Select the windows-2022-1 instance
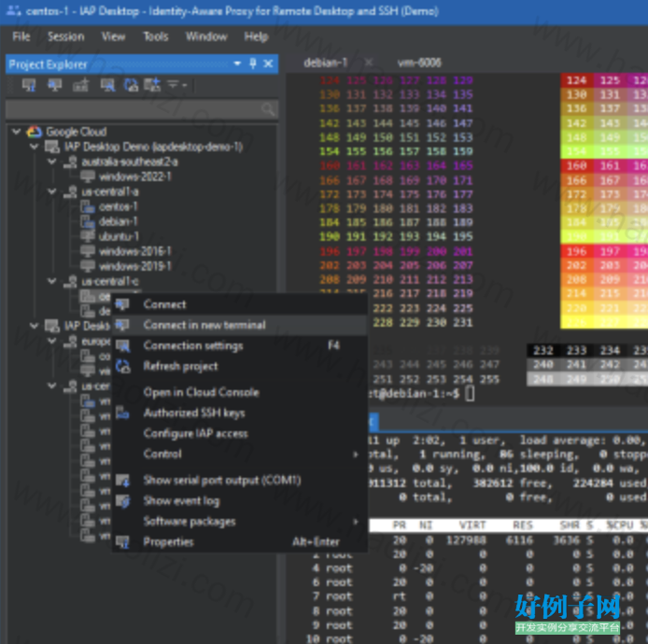648x644 pixels. pos(135,176)
